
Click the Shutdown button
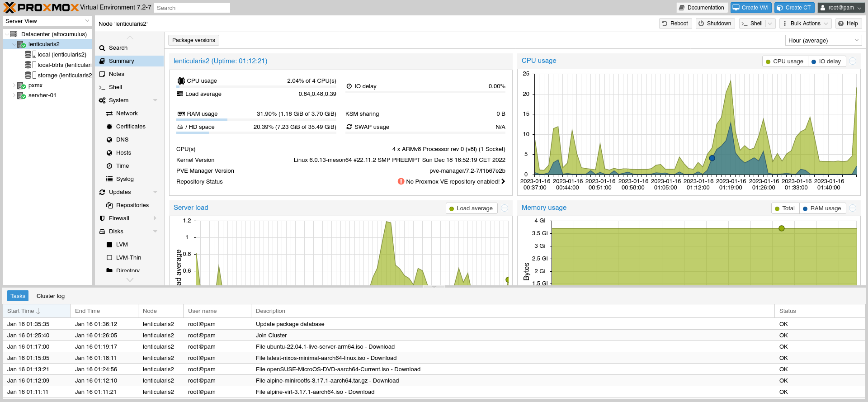(715, 24)
